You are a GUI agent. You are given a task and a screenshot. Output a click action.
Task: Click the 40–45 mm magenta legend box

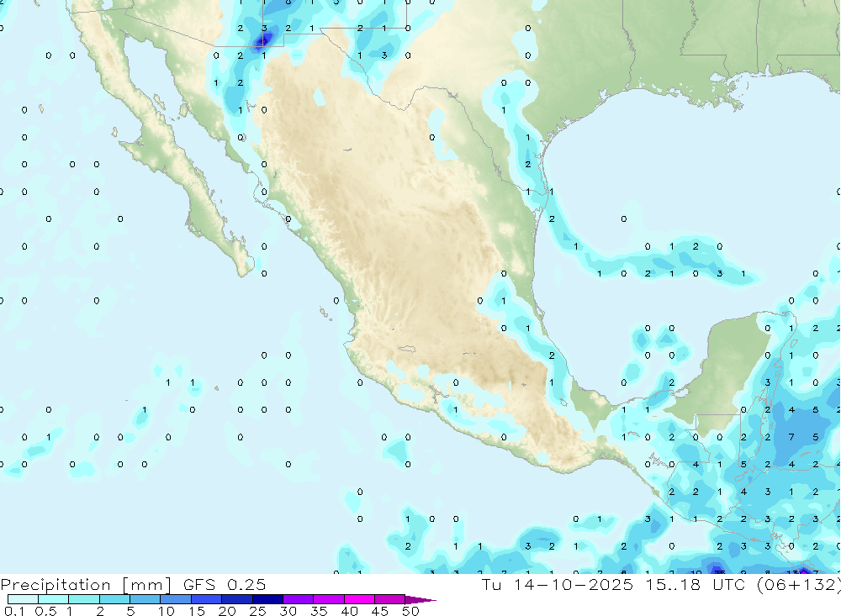359,599
